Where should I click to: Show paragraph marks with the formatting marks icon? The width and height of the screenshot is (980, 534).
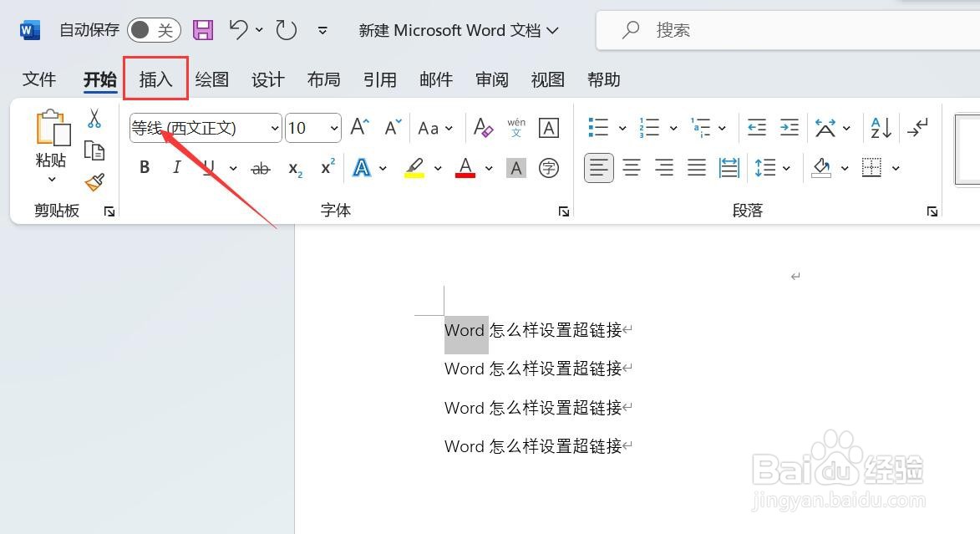(x=917, y=127)
